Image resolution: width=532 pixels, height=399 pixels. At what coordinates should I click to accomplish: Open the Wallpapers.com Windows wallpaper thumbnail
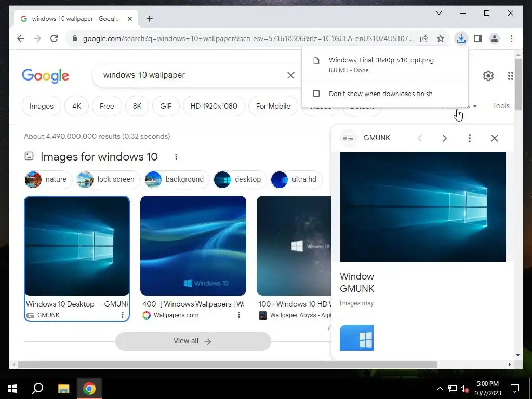[x=193, y=246]
